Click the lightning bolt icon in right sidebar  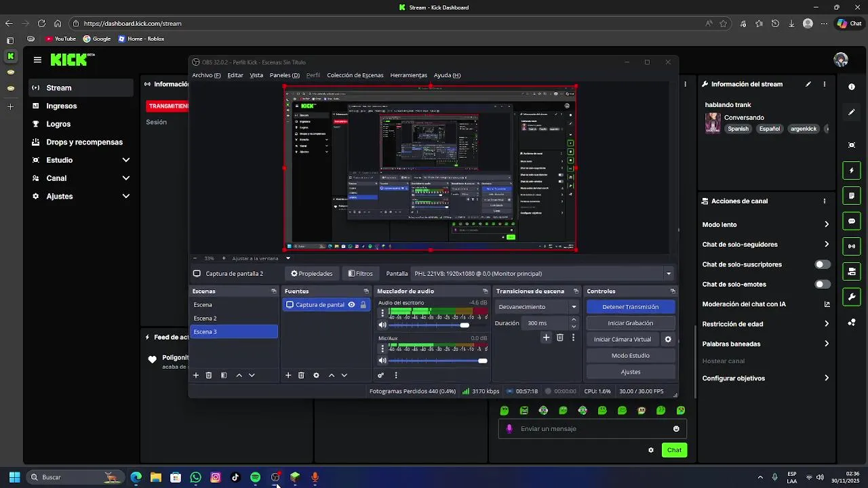click(x=852, y=170)
